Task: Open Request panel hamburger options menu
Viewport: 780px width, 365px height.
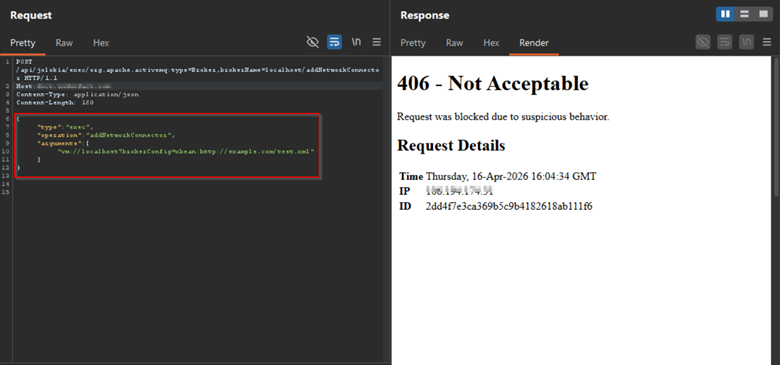Action: (x=377, y=42)
